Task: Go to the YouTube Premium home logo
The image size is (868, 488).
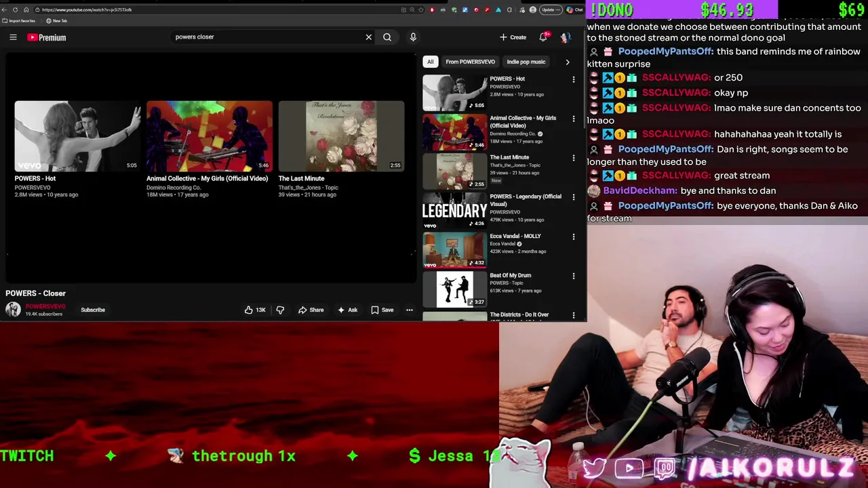Action: (47, 37)
